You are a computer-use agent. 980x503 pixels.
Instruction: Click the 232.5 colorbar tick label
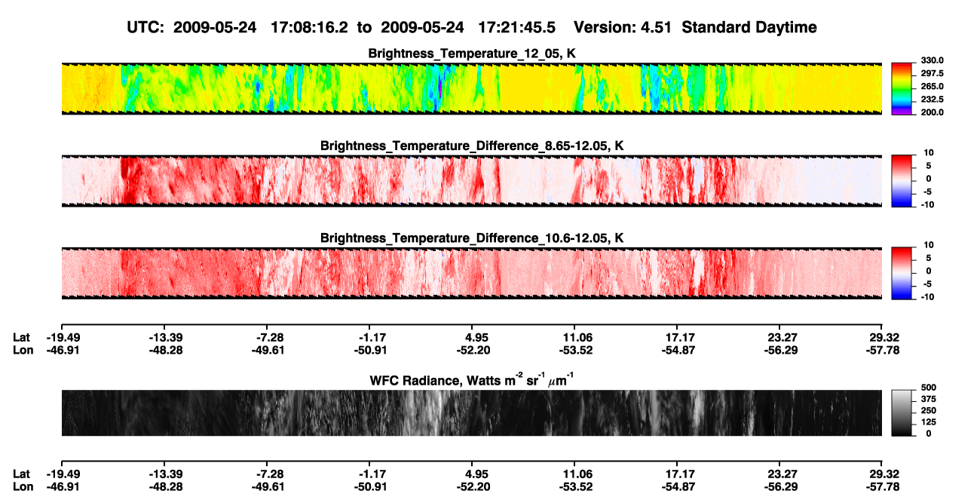click(931, 100)
